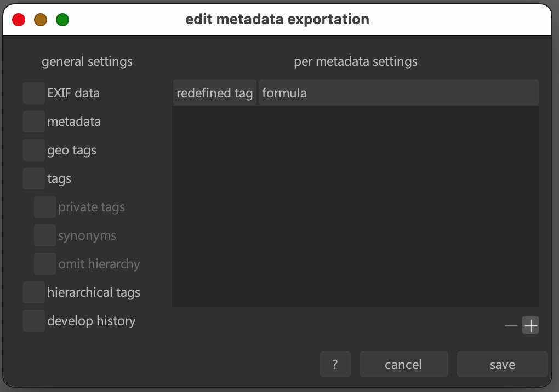This screenshot has height=392, width=559.
Task: Click the remove formula minus icon
Action: 511,325
